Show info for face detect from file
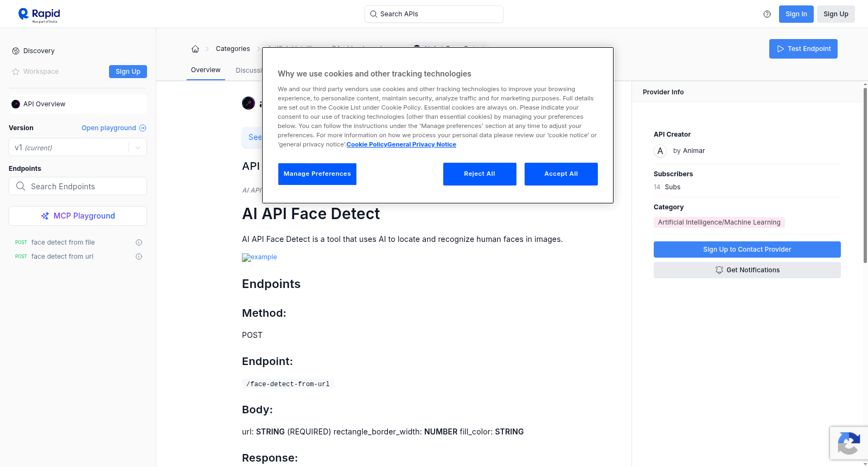The height and width of the screenshot is (467, 868). [x=139, y=242]
